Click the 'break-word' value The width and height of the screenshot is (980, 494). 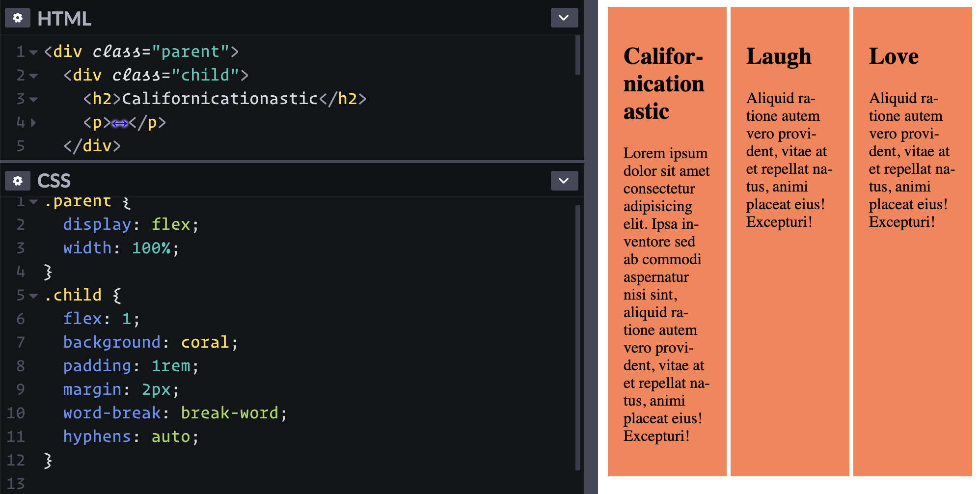[229, 413]
